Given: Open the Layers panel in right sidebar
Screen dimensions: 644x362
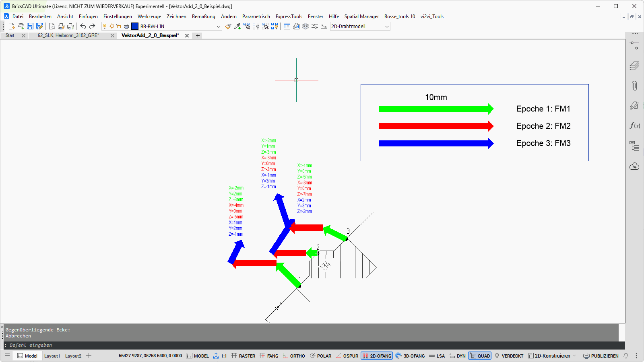Looking at the screenshot, I should click(634, 66).
